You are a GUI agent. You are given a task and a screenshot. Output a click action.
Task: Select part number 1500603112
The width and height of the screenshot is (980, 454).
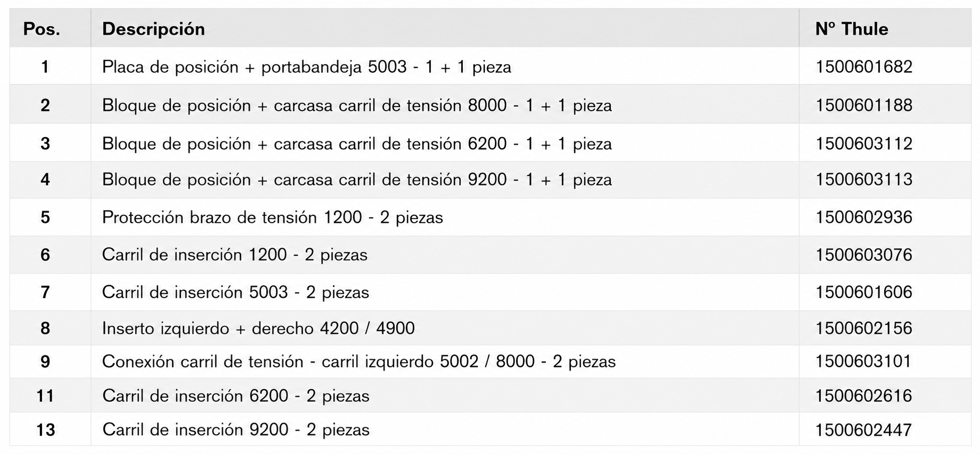[x=863, y=144]
